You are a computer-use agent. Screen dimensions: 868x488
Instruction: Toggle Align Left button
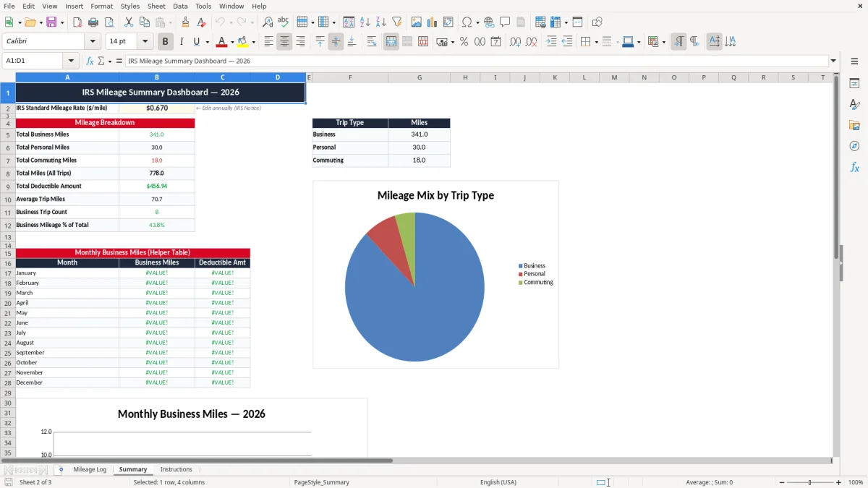[x=268, y=42]
